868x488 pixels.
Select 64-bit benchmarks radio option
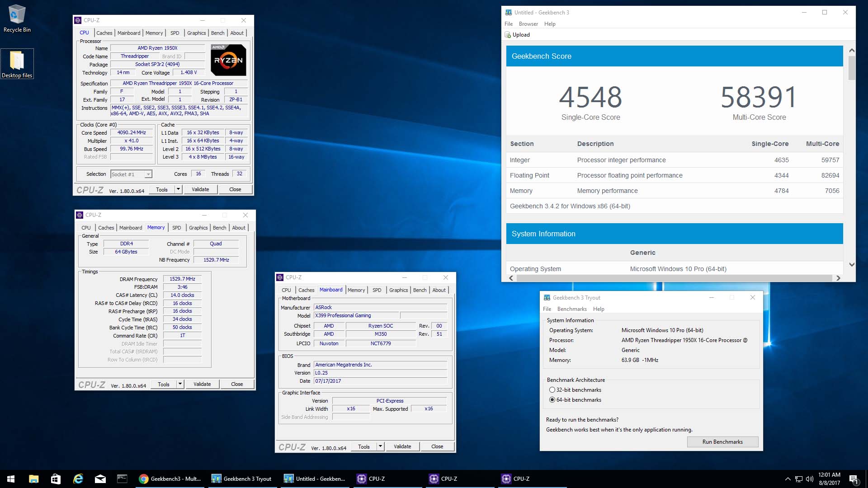coord(552,400)
